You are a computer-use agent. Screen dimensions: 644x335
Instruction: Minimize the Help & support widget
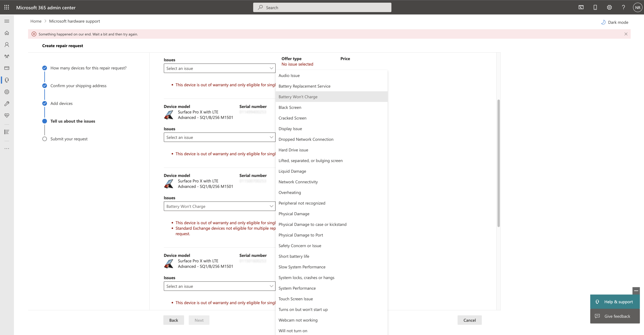pyautogui.click(x=636, y=291)
